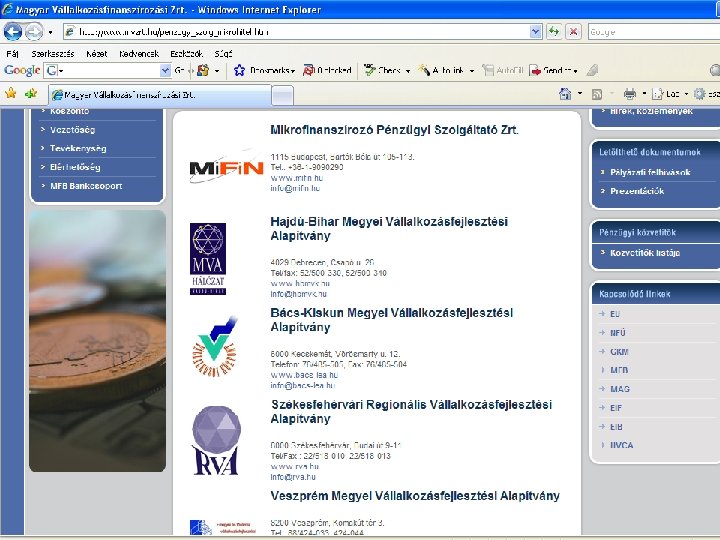This screenshot has height=540, width=720.
Task: Click the Print icon
Action: coord(630,94)
